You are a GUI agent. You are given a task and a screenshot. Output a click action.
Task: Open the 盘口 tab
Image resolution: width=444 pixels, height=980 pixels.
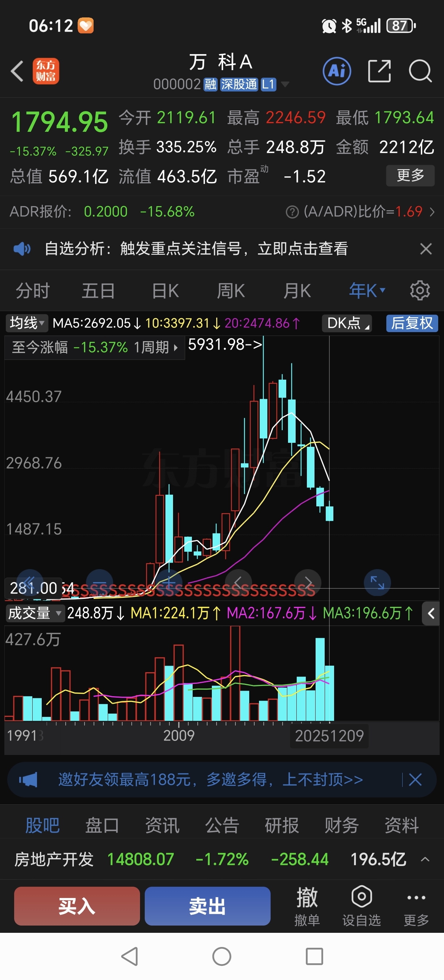click(102, 825)
